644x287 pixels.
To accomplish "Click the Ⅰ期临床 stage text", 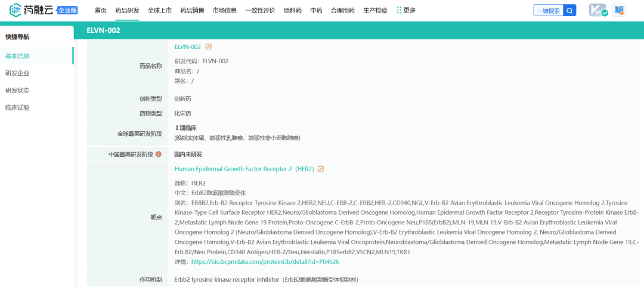I will (185, 128).
